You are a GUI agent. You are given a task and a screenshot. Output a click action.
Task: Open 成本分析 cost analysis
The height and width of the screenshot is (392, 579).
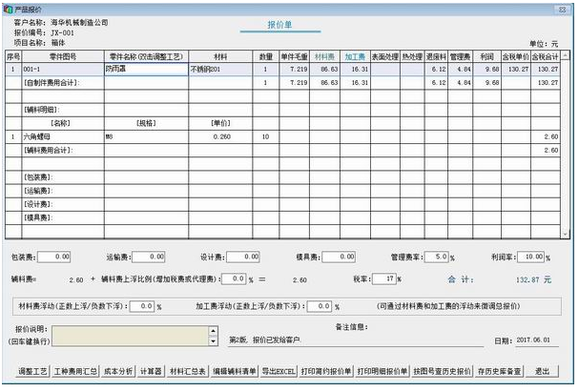click(118, 371)
